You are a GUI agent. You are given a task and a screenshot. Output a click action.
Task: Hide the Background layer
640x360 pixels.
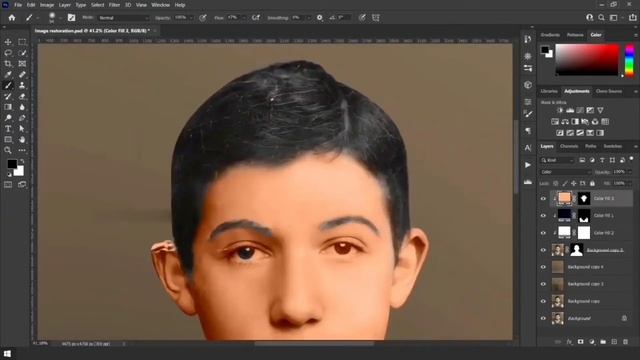[543, 318]
